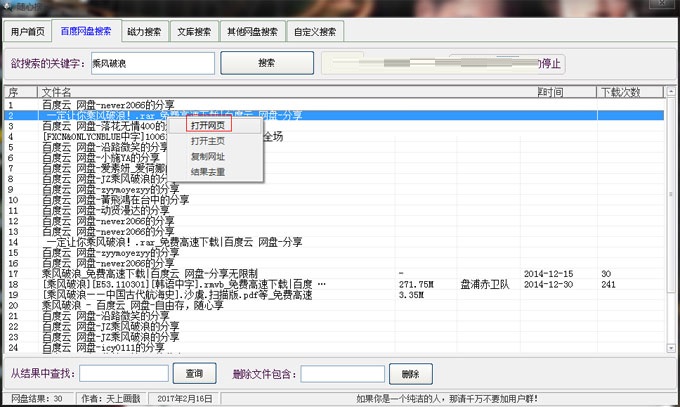Screen dimensions: 680x407
Task: Open the 磁力搜索 tab
Action: point(143,32)
